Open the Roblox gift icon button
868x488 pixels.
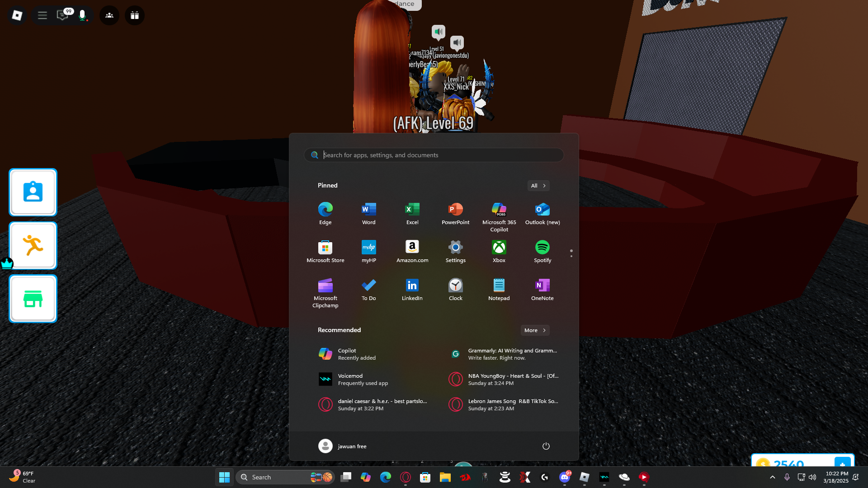click(x=135, y=15)
